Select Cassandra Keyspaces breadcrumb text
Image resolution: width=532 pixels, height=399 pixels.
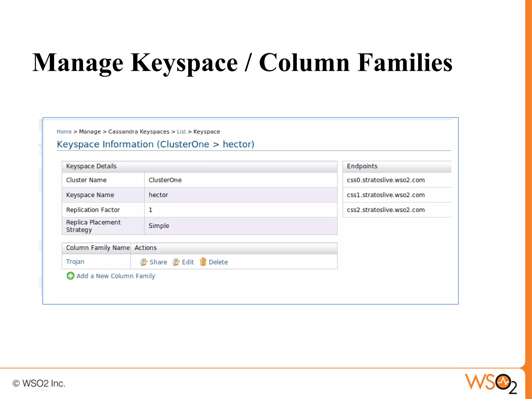[x=139, y=131]
